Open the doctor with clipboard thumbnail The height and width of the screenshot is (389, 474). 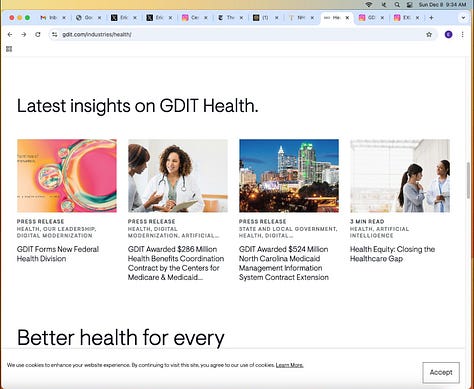coord(178,176)
